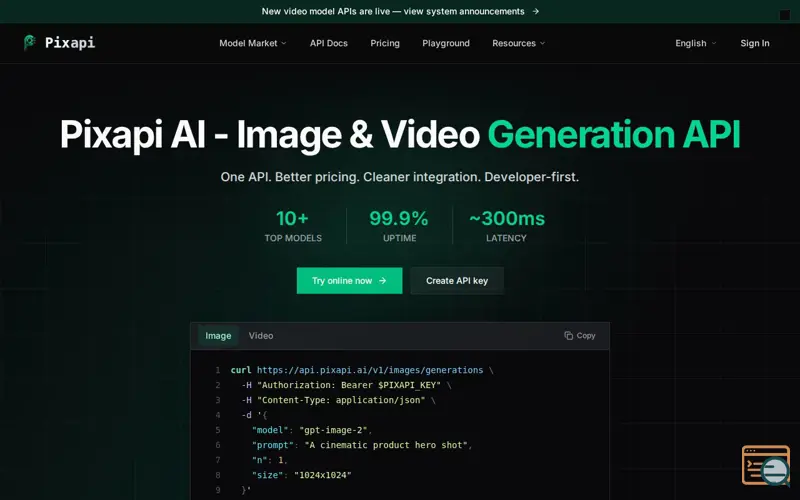800x500 pixels.
Task: Click the Pixapi parrot logo icon
Action: (30, 42)
